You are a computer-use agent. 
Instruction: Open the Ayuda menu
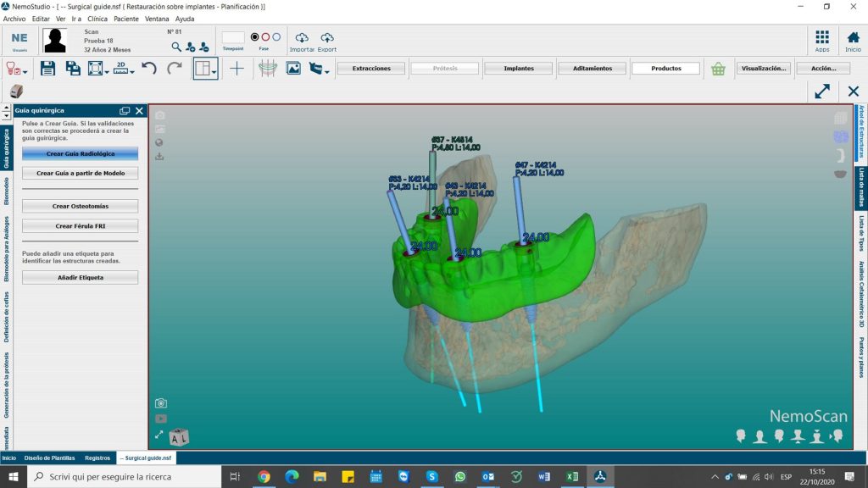[185, 19]
